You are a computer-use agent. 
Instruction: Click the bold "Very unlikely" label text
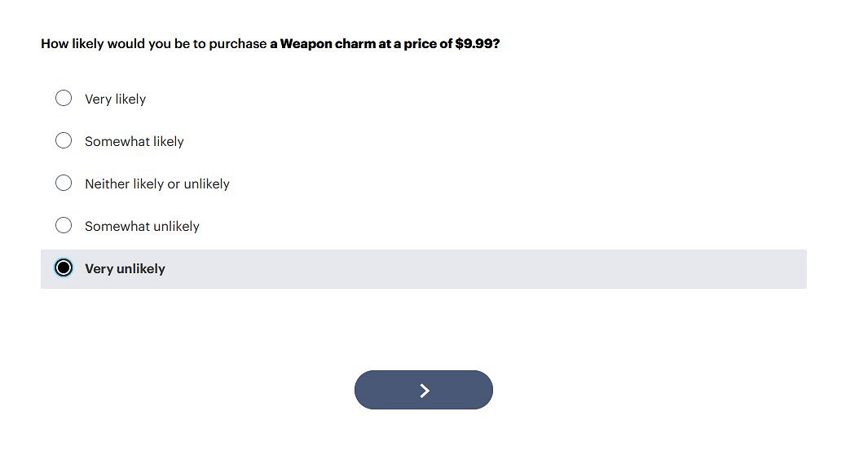click(x=125, y=269)
